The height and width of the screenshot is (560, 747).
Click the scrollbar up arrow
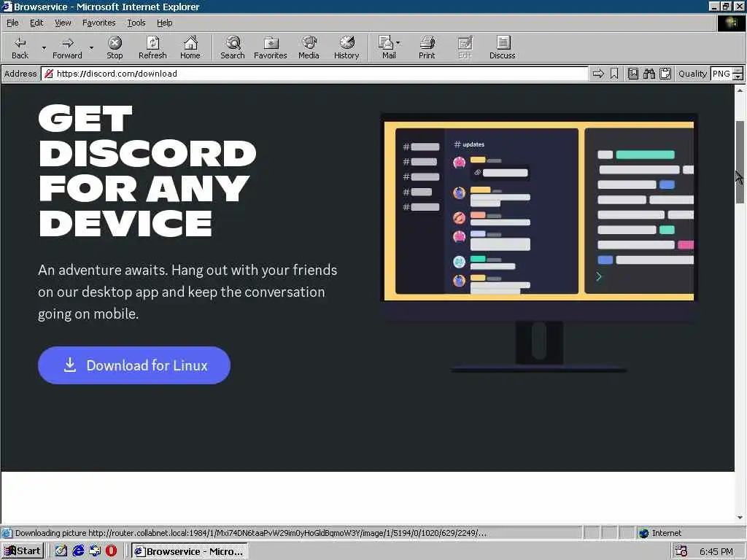(740, 90)
